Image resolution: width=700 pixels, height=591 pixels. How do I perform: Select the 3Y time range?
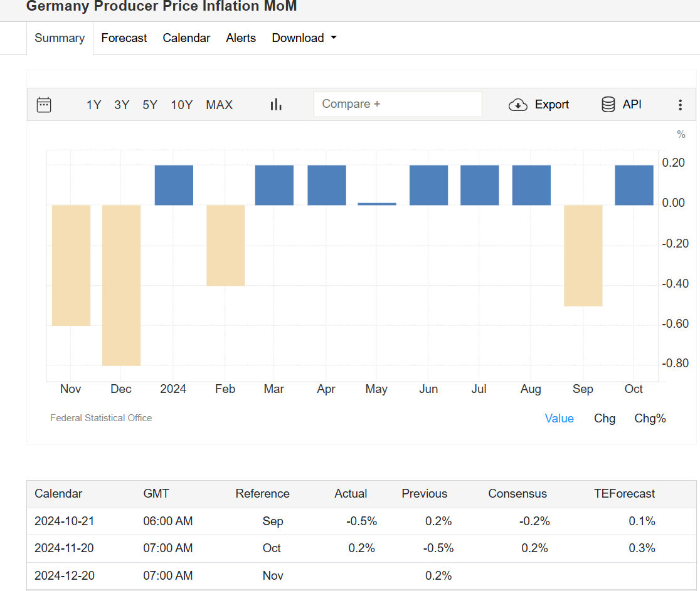click(x=122, y=105)
